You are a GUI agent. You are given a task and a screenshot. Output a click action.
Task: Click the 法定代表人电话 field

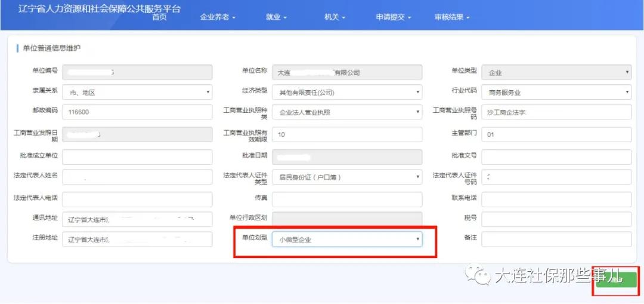point(138,199)
